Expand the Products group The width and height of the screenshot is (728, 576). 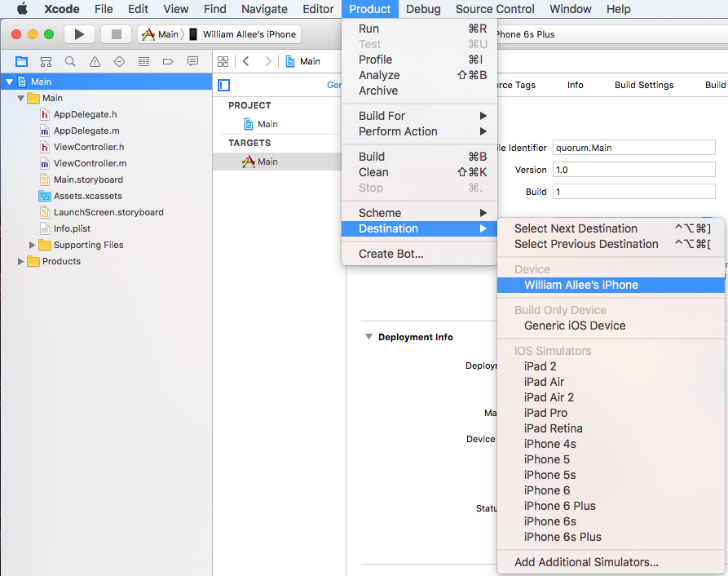pos(21,261)
